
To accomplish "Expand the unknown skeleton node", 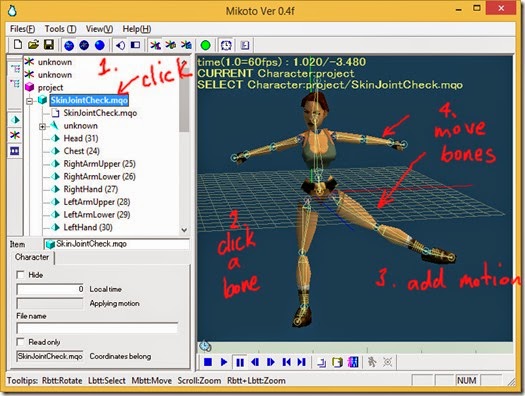I will tap(43, 127).
